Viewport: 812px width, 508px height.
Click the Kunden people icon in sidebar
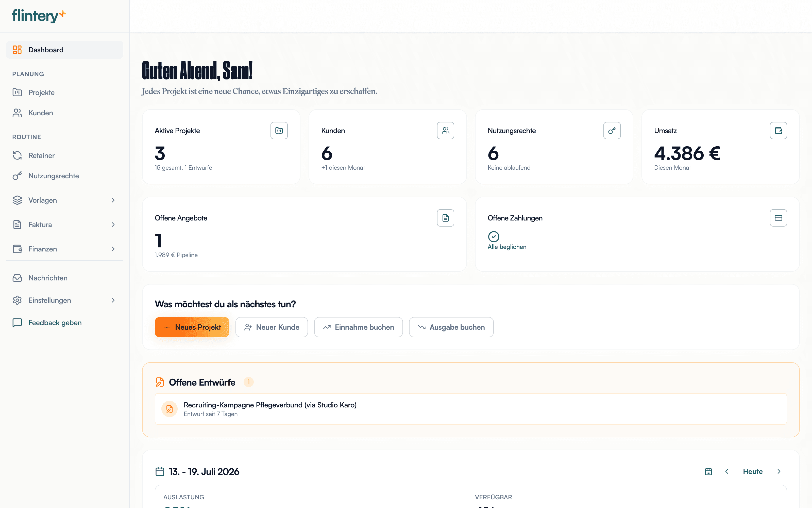[x=17, y=113]
